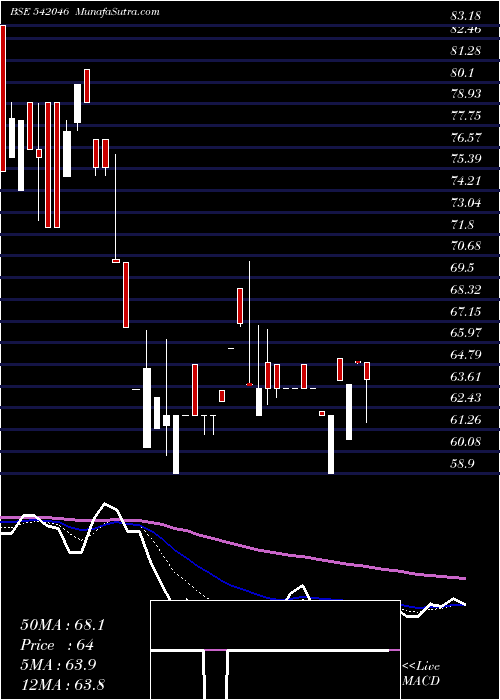Viewport: 500px width, 700px height.
Task: Click the 50MA : 68.1 readout
Action: coord(62,625)
